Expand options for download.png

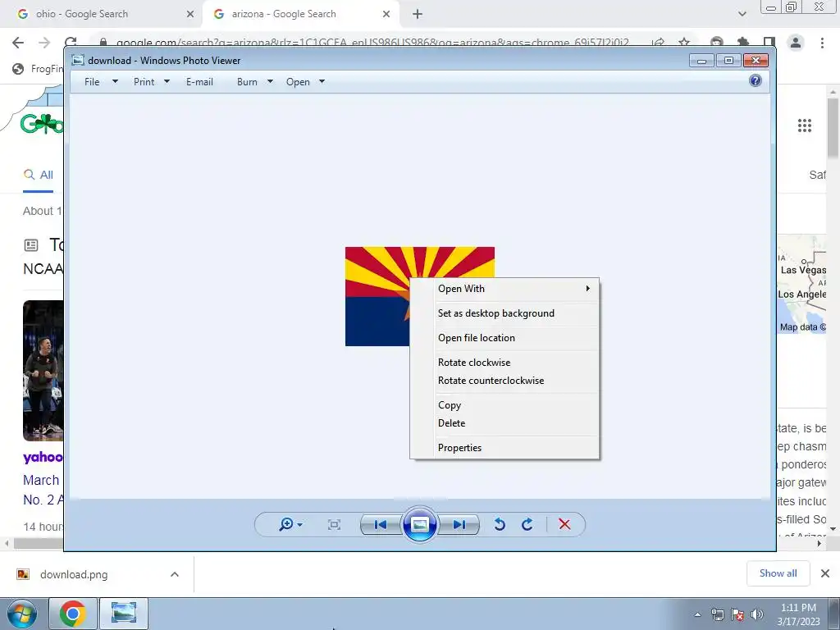175,574
